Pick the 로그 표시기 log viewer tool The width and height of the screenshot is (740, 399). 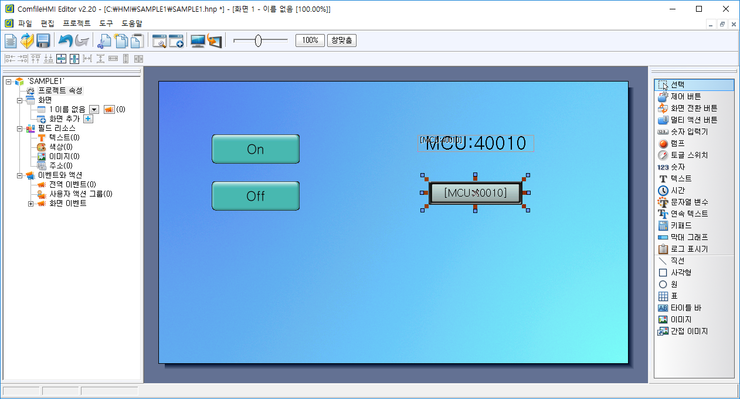[x=694, y=249]
